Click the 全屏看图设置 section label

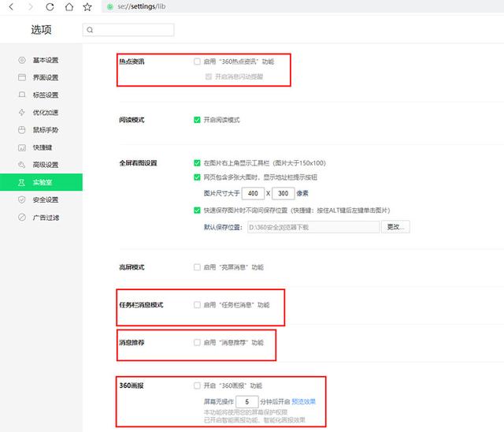139,162
